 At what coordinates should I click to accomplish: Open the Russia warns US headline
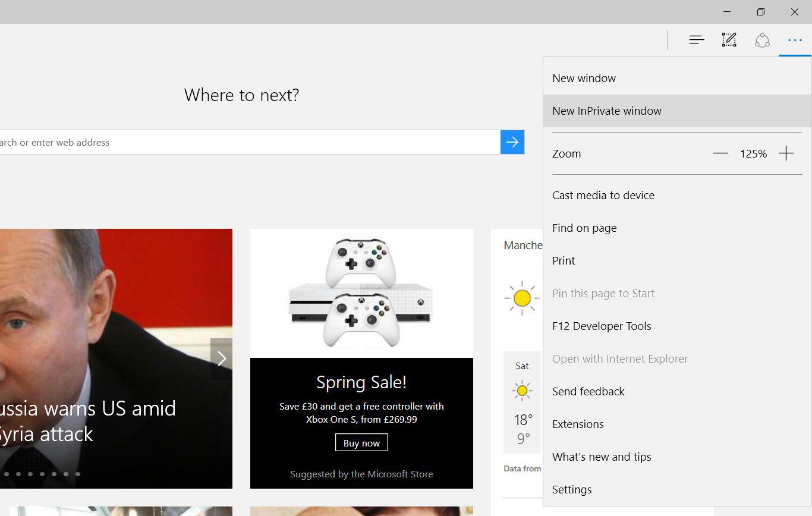(x=88, y=421)
